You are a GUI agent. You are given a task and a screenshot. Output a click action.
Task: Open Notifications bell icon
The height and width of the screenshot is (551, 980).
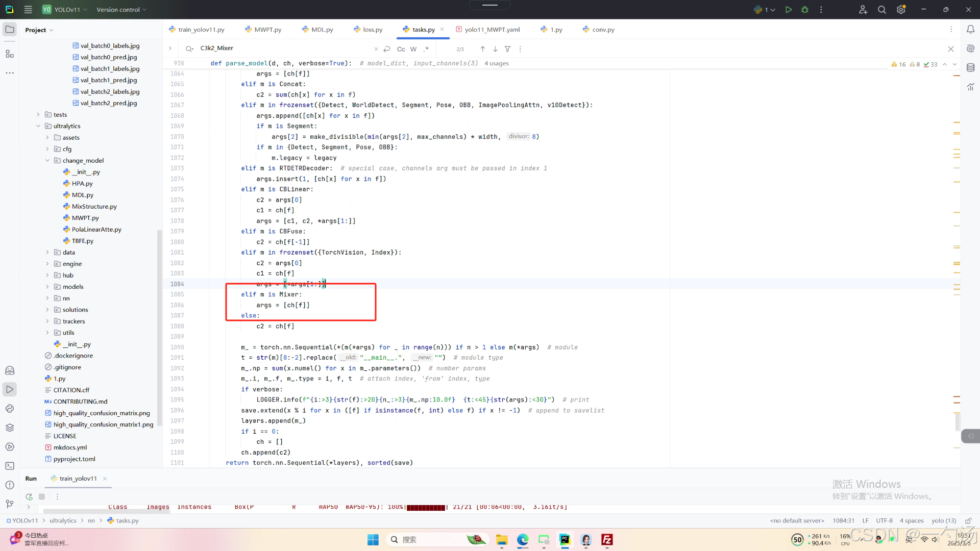[970, 30]
